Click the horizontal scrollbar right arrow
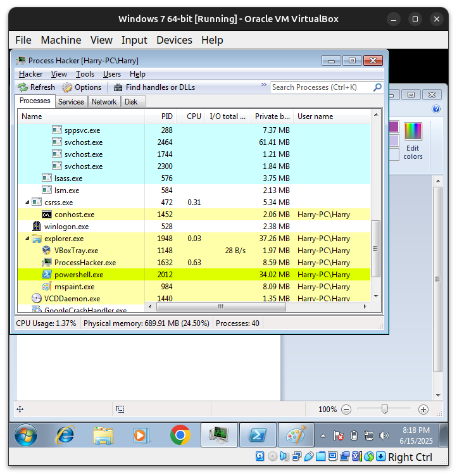 [x=365, y=307]
